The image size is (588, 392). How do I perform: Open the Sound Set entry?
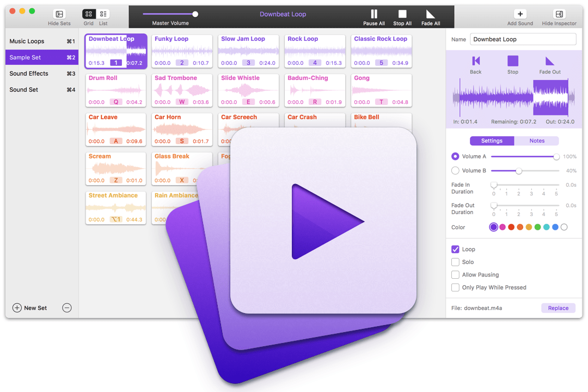coord(42,90)
